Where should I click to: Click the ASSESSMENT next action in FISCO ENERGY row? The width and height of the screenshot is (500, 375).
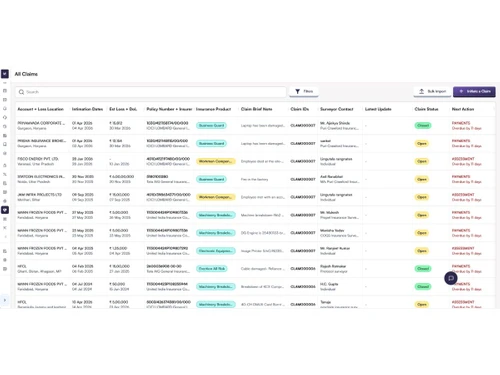463,159
